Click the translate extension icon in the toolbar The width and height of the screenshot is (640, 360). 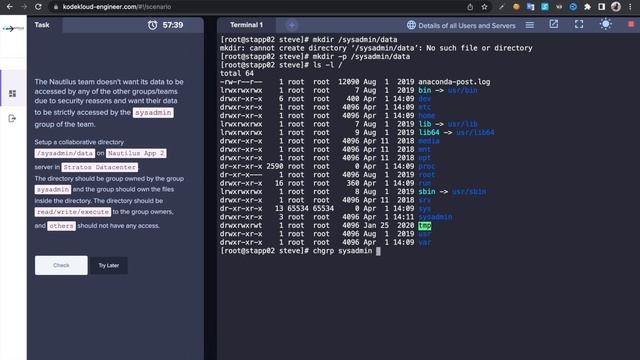(x=531, y=7)
